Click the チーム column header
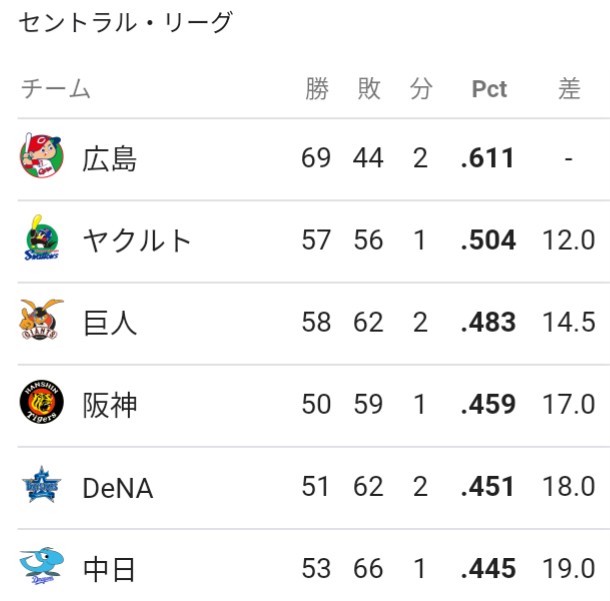The height and width of the screenshot is (601, 610). tap(56, 89)
